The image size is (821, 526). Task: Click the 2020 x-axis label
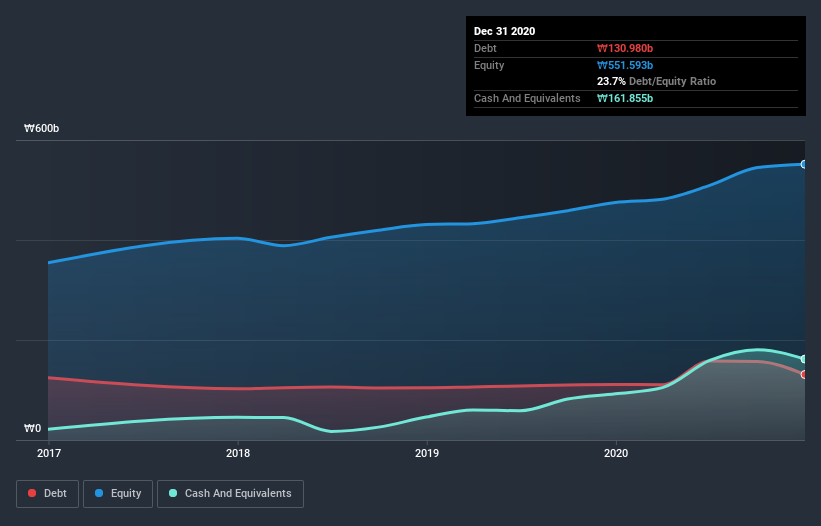[x=616, y=453]
